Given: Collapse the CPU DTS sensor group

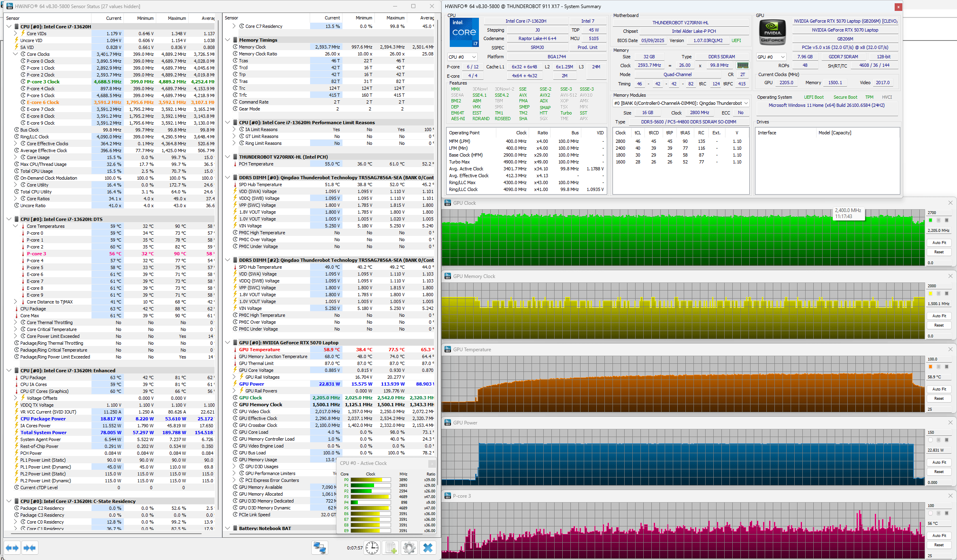Looking at the screenshot, I should pyautogui.click(x=9, y=219).
